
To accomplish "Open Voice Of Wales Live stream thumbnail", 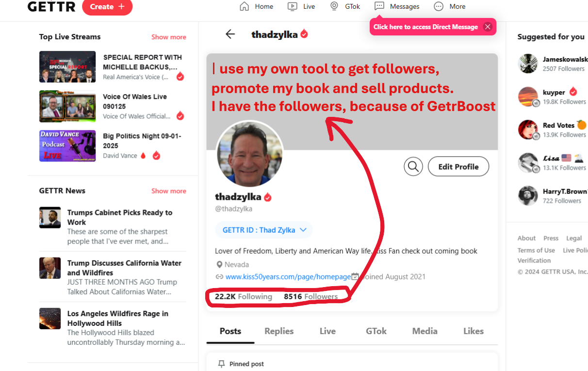I will point(67,106).
